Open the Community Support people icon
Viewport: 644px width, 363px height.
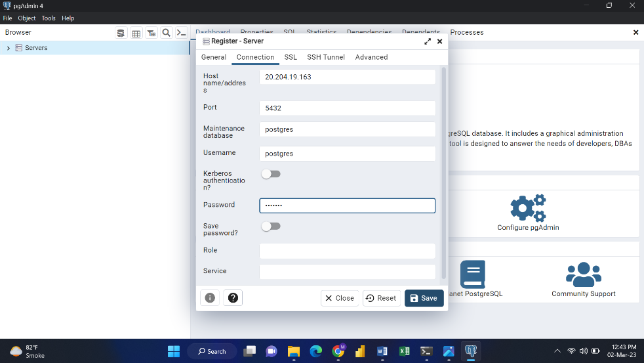pos(584,274)
